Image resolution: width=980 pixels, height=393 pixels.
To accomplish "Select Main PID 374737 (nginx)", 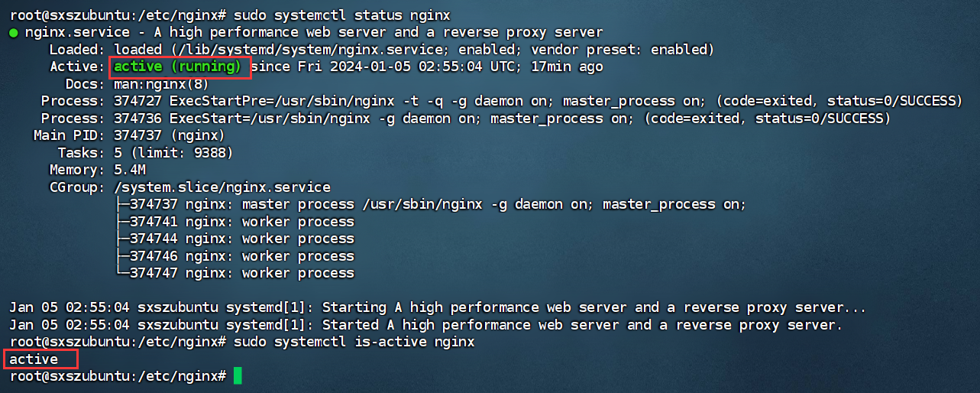I will pos(129,136).
